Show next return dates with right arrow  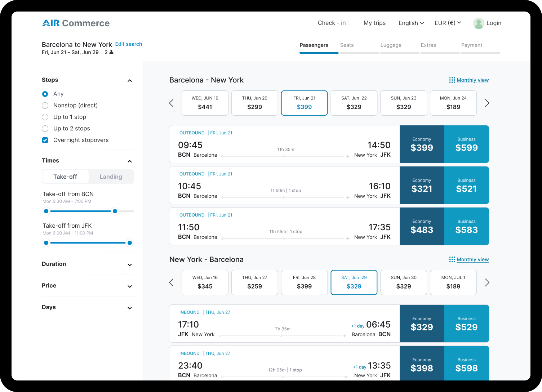tap(487, 282)
